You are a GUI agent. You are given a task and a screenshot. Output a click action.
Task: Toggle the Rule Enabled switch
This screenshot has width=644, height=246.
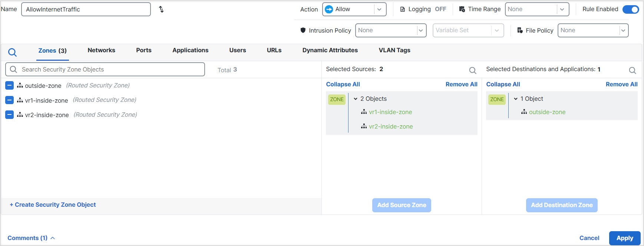pyautogui.click(x=630, y=9)
